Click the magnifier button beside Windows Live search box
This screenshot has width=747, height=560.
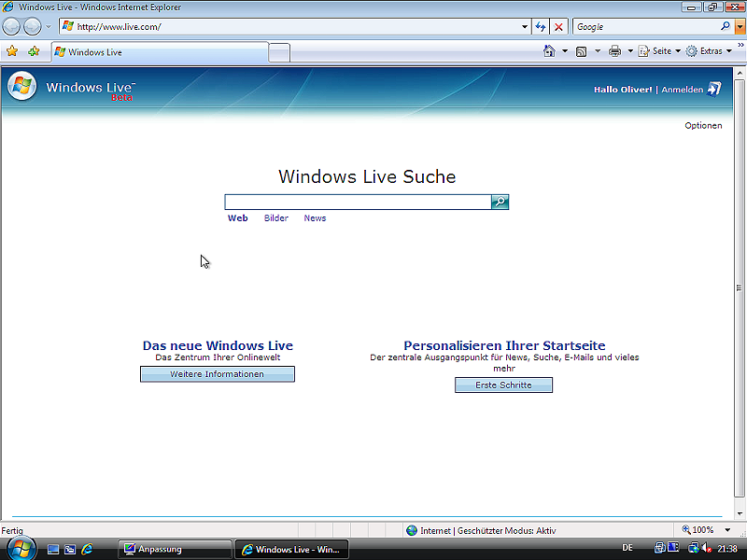pyautogui.click(x=500, y=202)
